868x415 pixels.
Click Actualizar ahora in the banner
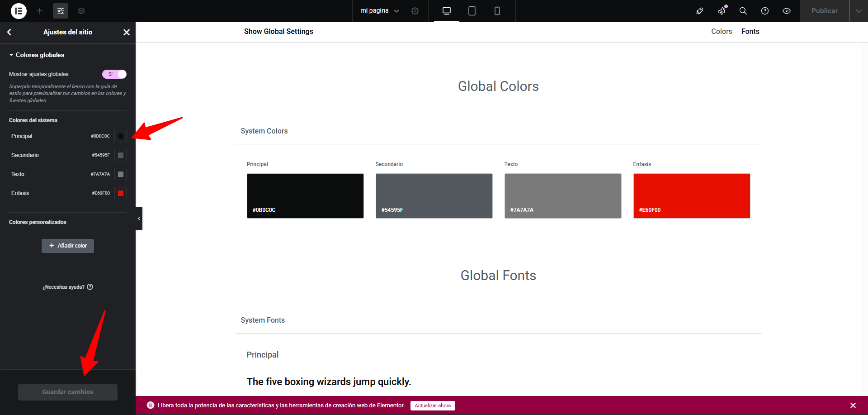coord(433,405)
